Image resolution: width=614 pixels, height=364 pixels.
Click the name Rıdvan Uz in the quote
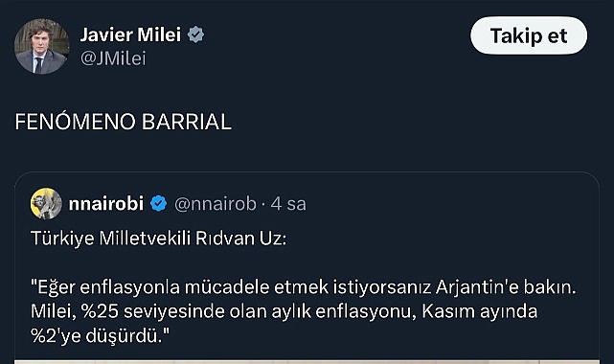click(x=239, y=239)
